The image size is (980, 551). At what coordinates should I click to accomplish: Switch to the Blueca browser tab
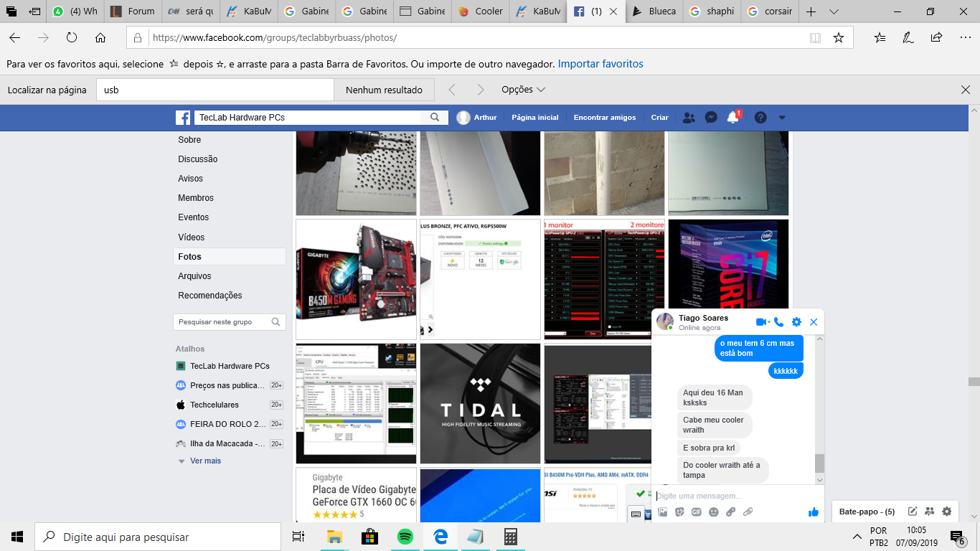pyautogui.click(x=654, y=11)
